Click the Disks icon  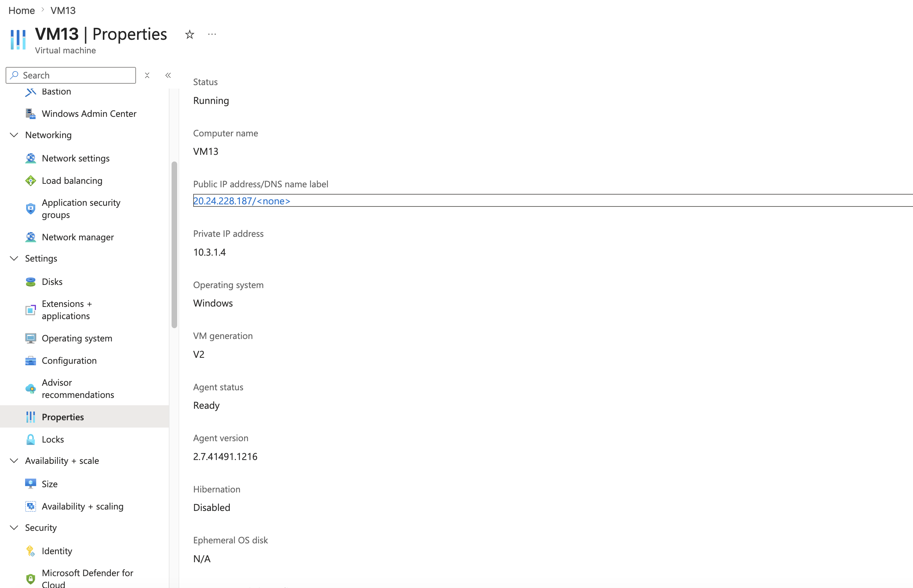pos(31,282)
